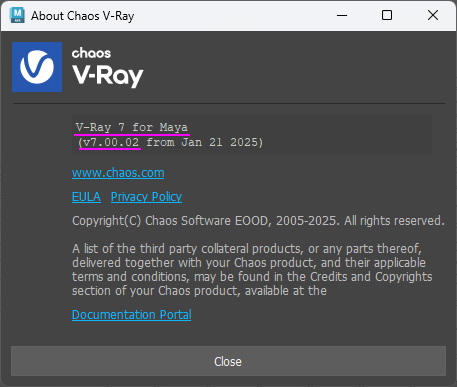Screen dimensions: 457x387
Task: Maximize the About Chaos V-Ray dialog
Action: [387, 15]
